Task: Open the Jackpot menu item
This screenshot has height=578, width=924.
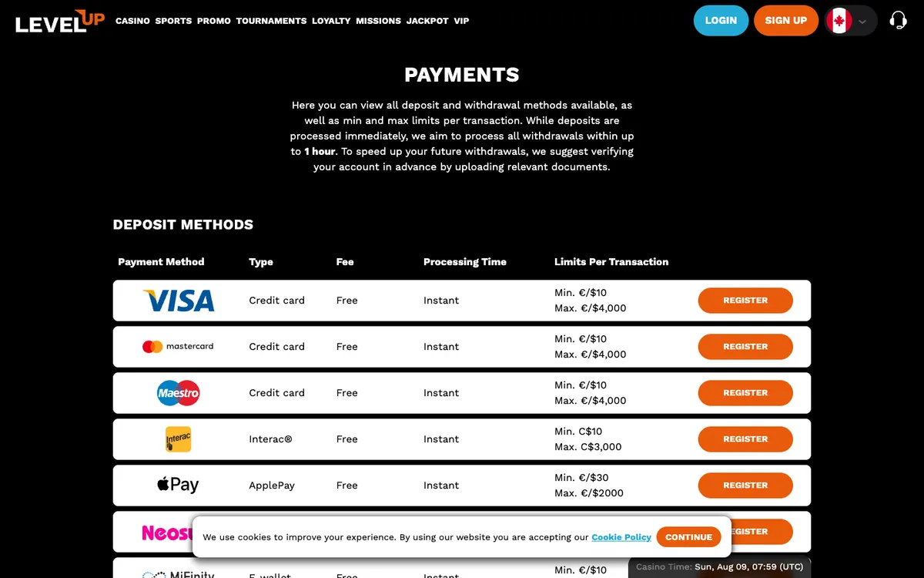Action: click(427, 21)
